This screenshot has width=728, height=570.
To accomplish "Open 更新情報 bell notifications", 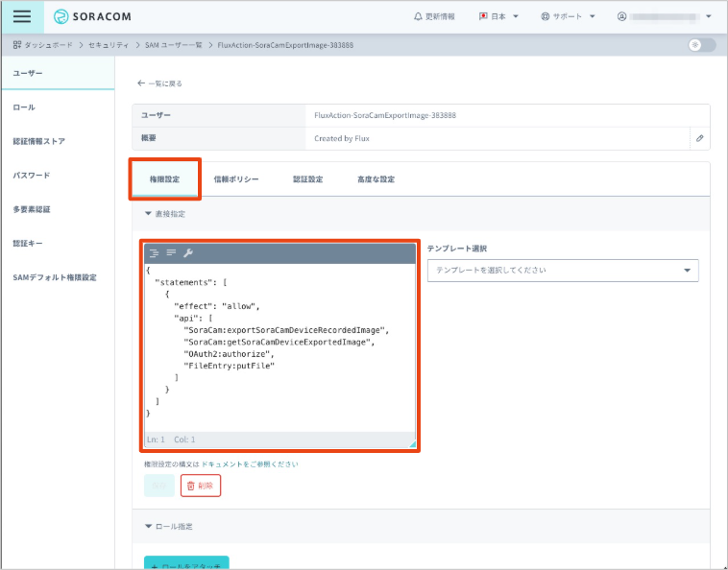I will 434,16.
